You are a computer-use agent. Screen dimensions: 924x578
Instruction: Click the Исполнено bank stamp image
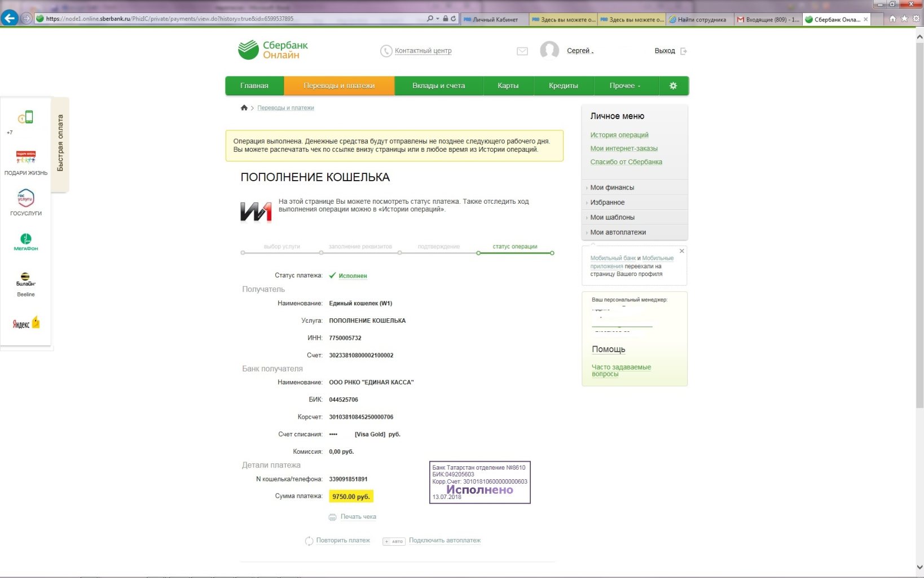click(480, 483)
